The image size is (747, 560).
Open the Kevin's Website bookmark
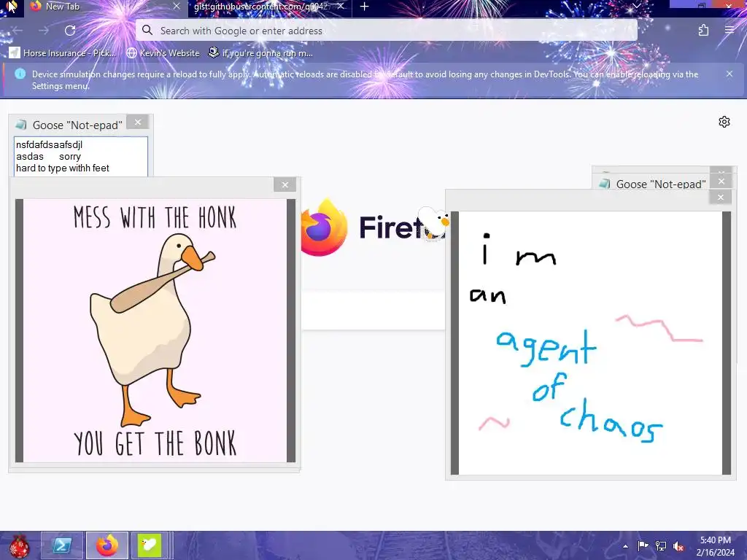pos(163,52)
